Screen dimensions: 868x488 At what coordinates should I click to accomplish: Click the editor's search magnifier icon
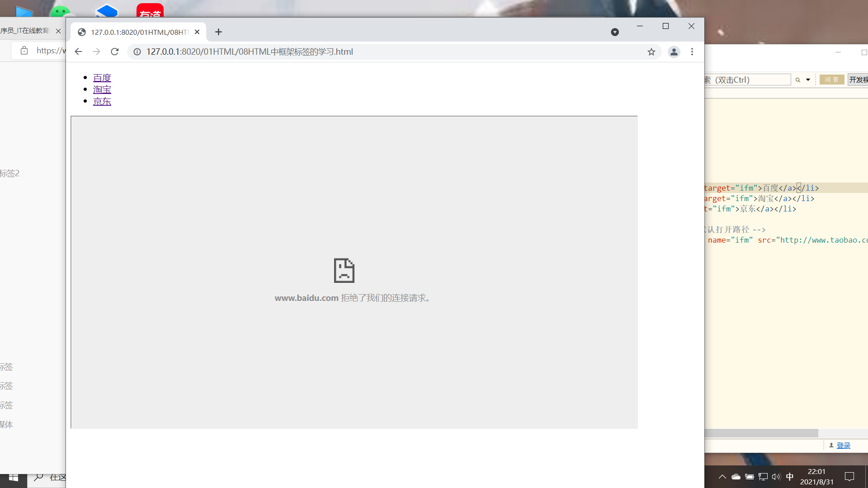pos(798,80)
